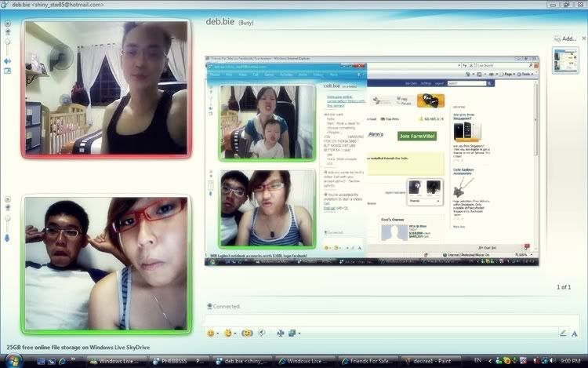Screen dimensions: 588x368
Task: Click the '1 of 1' photo counter
Action: pos(564,287)
